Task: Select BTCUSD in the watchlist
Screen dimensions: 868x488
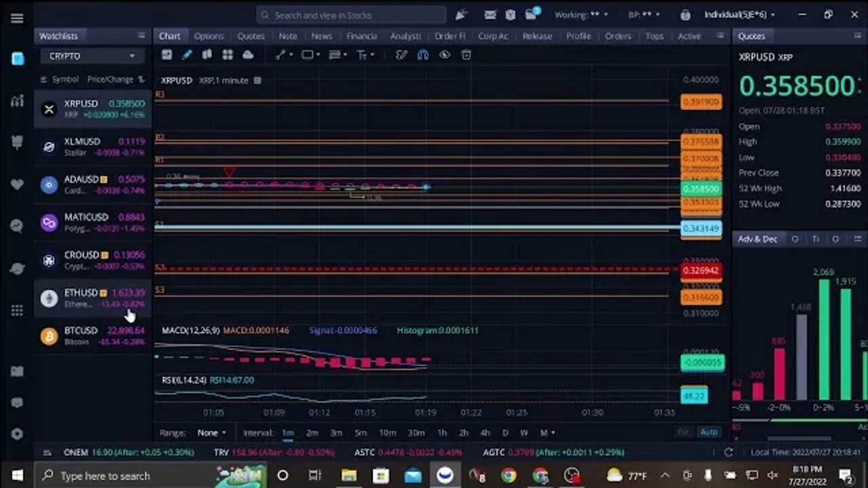Action: click(93, 335)
